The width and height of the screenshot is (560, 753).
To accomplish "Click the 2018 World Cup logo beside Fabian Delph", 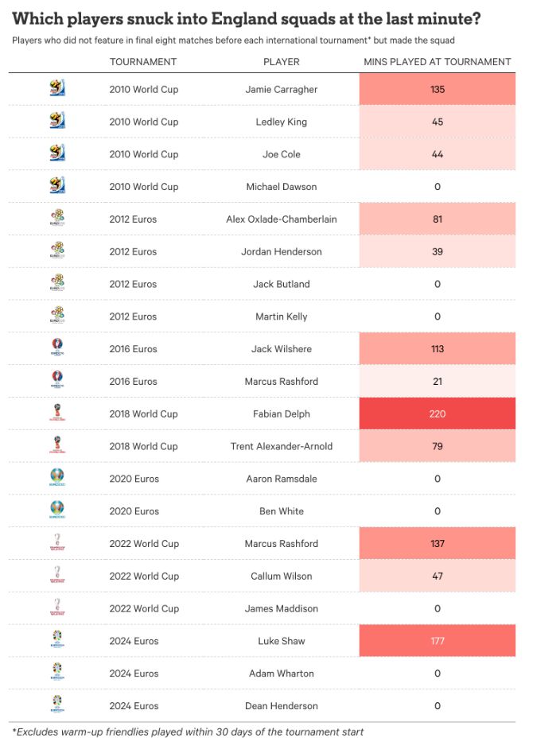I will pyautogui.click(x=56, y=413).
